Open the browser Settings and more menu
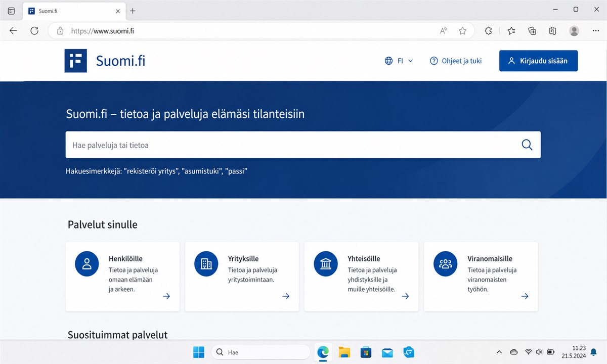This screenshot has height=364, width=607. 595,31
